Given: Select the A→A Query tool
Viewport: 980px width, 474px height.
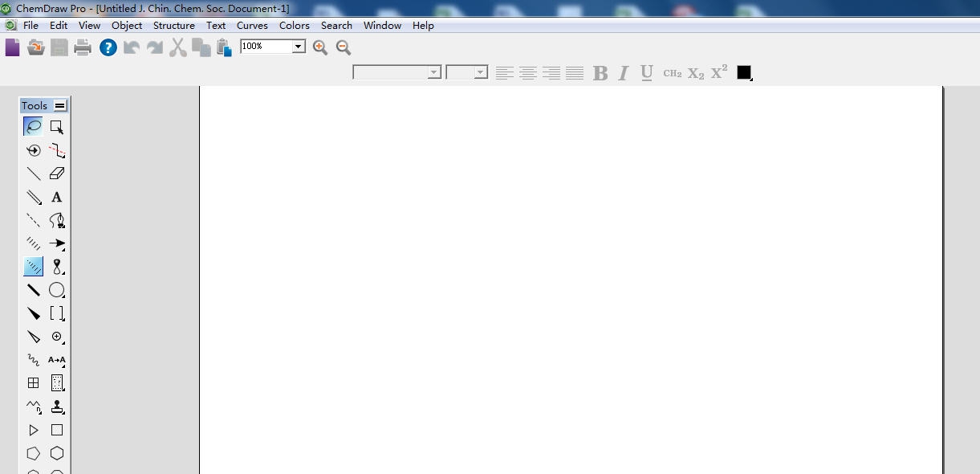Looking at the screenshot, I should (57, 360).
